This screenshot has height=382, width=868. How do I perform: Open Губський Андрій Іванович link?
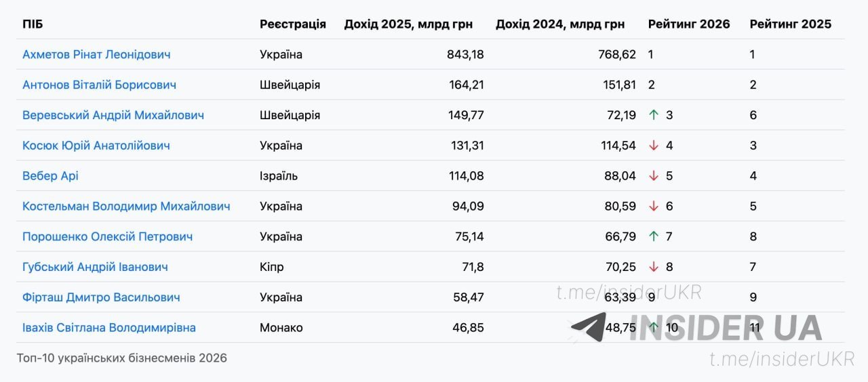[x=95, y=267]
